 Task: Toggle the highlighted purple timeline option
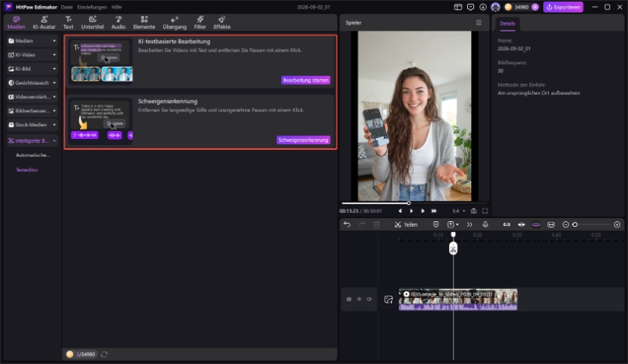coord(536,224)
